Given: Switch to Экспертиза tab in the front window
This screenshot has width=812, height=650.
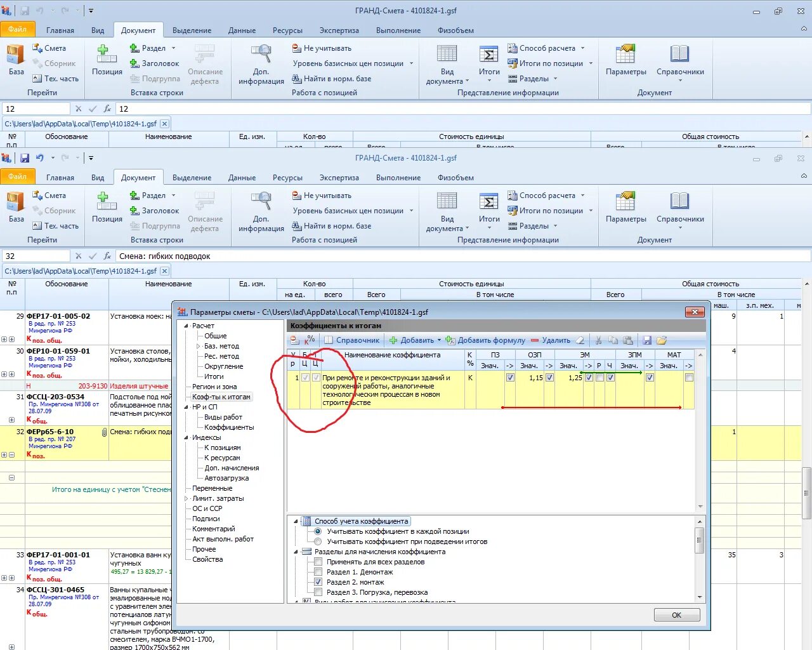Looking at the screenshot, I should tap(339, 178).
